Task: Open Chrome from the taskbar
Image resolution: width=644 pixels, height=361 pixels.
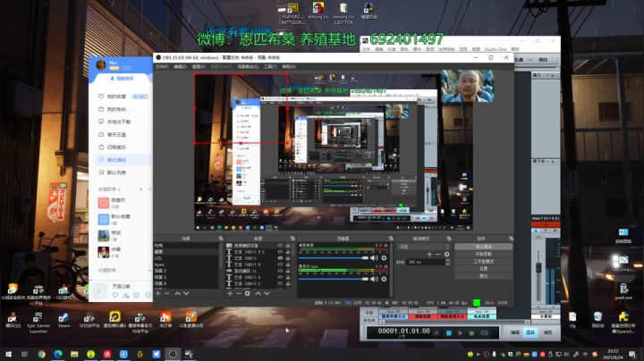Action: coord(41,354)
